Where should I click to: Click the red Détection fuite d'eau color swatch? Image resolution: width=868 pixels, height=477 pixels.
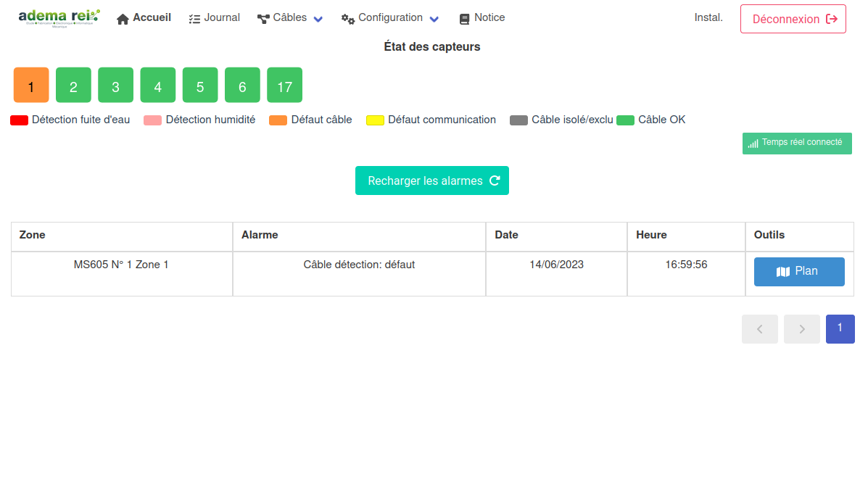click(18, 120)
